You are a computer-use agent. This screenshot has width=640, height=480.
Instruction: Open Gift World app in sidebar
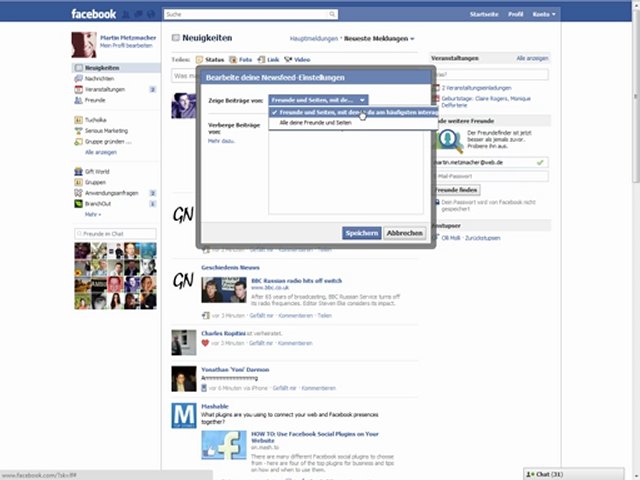tap(96, 171)
